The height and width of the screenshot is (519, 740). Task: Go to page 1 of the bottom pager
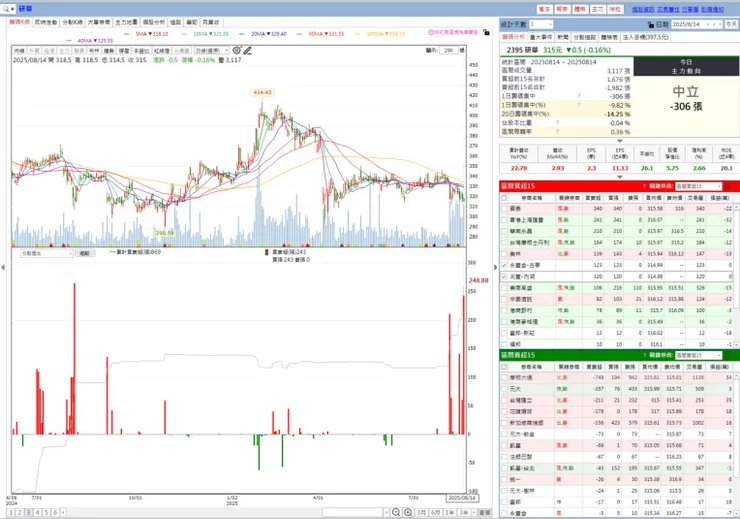coord(11,512)
